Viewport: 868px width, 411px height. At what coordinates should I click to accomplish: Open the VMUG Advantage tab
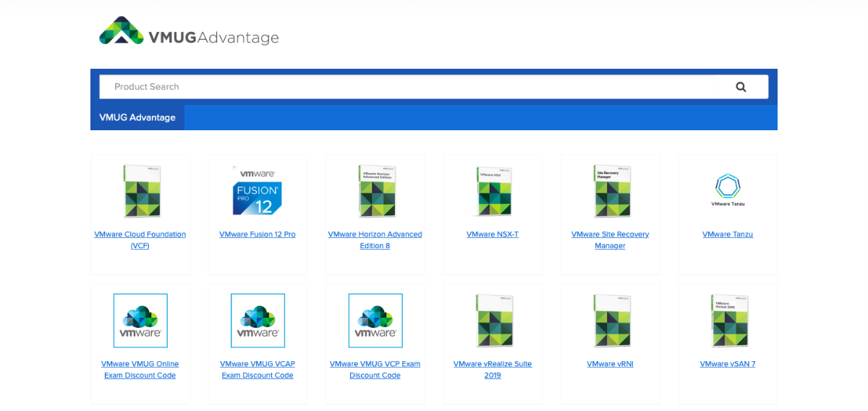137,117
